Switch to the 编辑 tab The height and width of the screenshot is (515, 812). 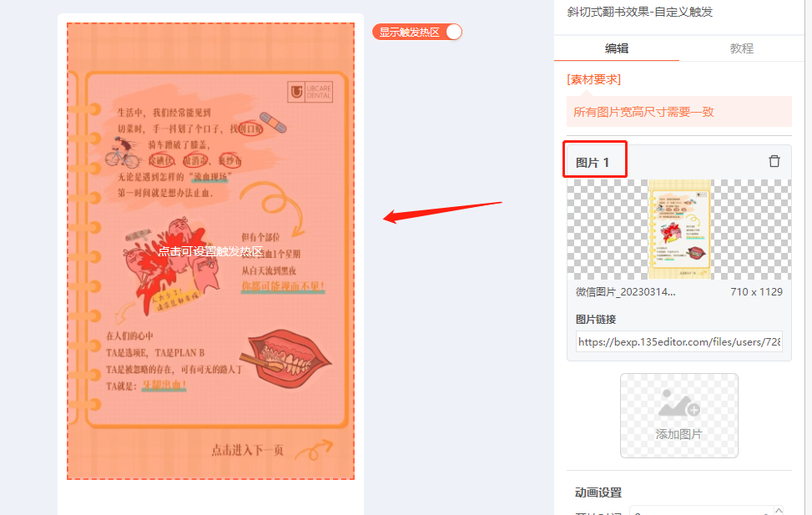[616, 48]
